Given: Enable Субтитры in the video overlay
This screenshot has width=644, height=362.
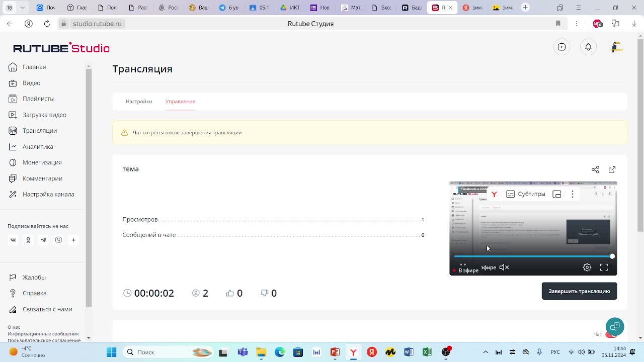Looking at the screenshot, I should click(x=526, y=194).
